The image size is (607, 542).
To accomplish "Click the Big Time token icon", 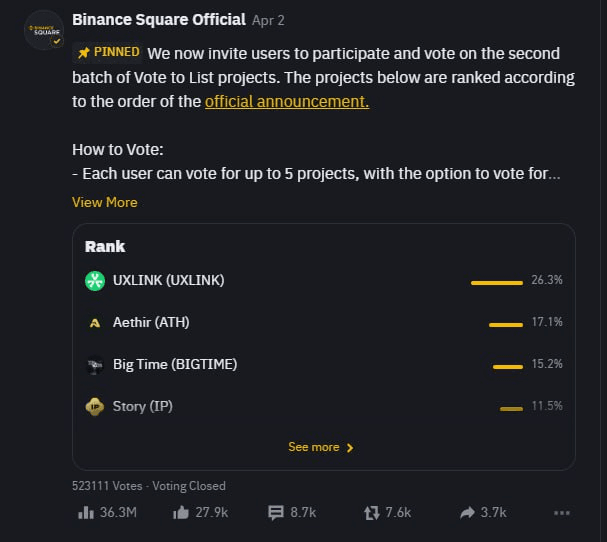I will (x=95, y=365).
